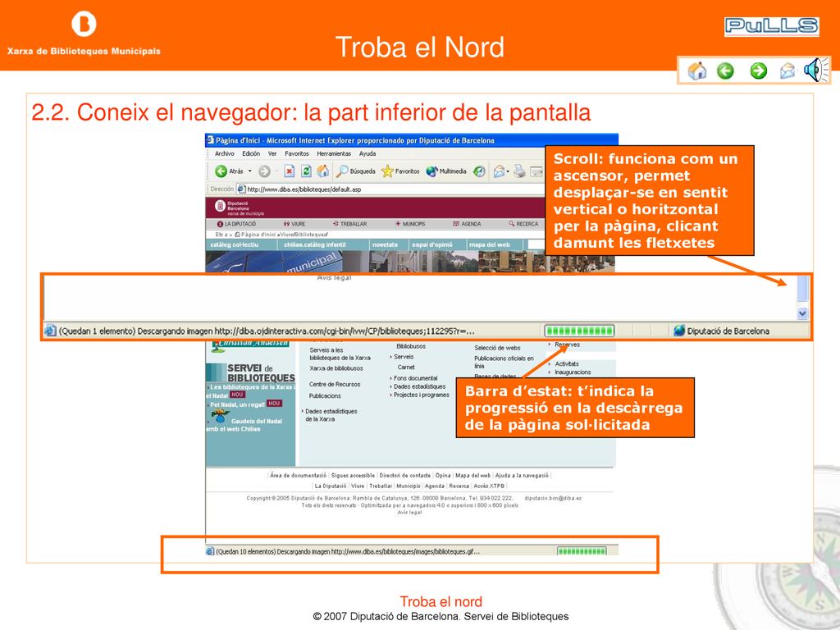840x630 pixels.
Task: Open dropdown arrow next to Atrás button
Action: [249, 171]
